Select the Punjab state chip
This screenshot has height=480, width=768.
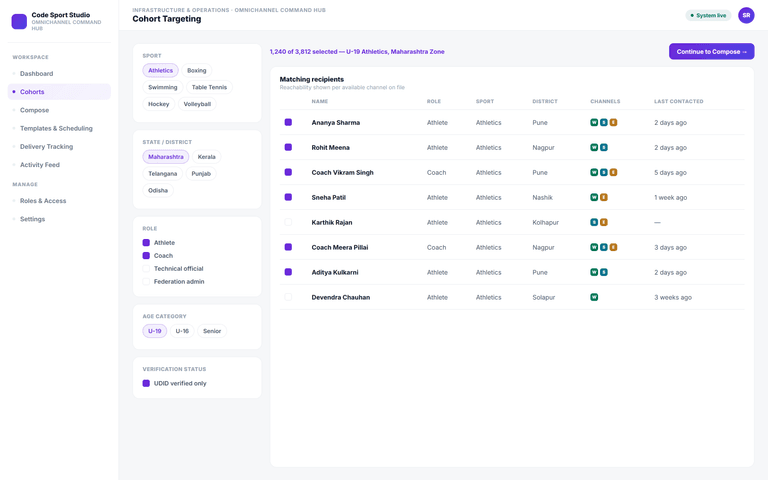click(201, 173)
